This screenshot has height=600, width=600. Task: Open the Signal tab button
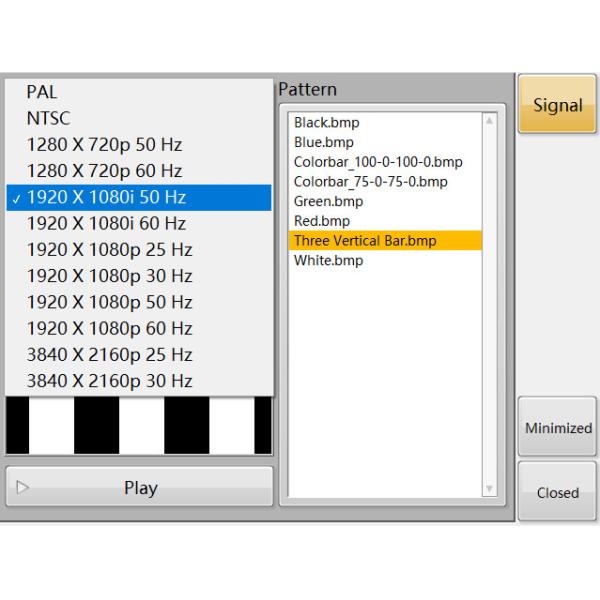pos(557,104)
